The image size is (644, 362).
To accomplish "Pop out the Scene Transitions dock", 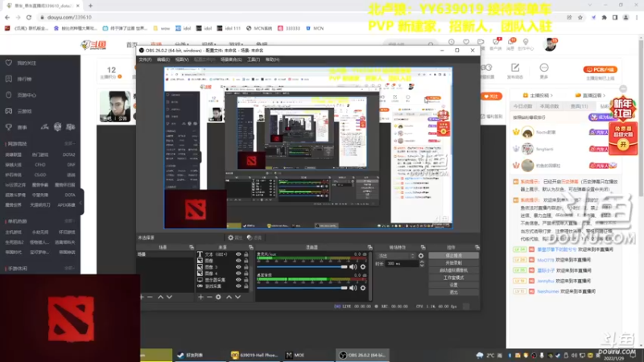I will pos(423,248).
